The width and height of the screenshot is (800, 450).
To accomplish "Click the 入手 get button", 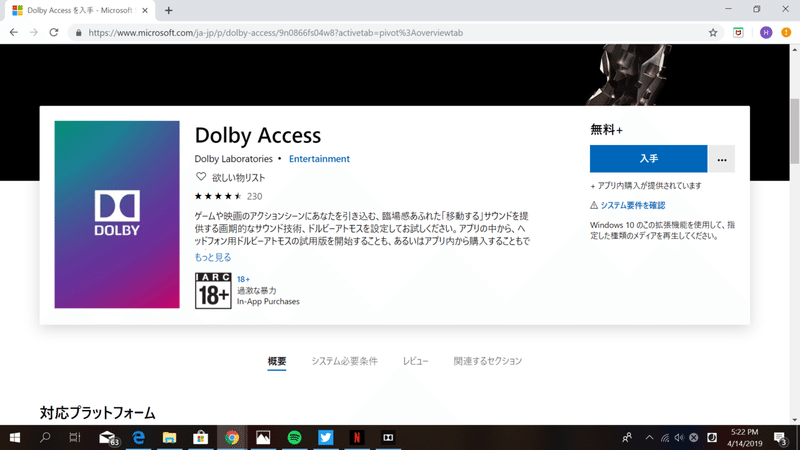I will (x=648, y=159).
